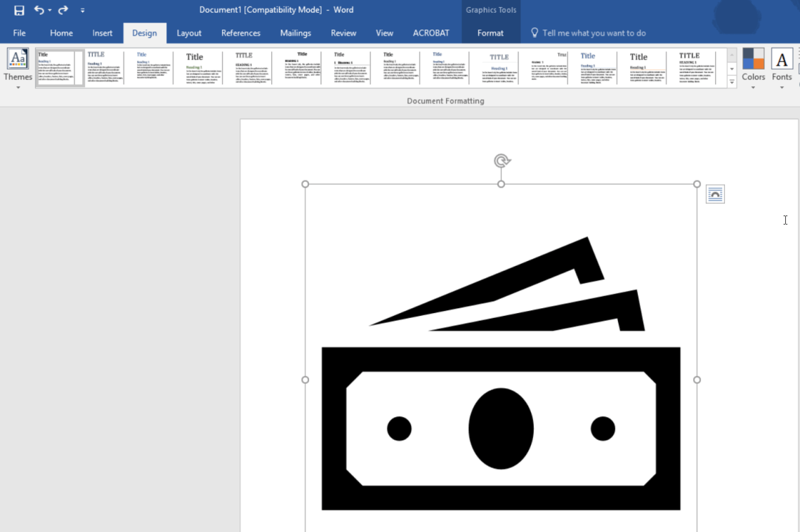Screen dimensions: 800x532
Task: Click the Redo arrow icon
Action: coord(63,10)
